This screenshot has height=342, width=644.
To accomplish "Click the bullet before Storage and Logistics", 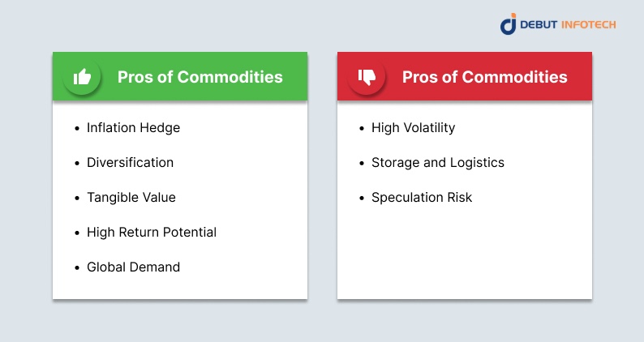I will (361, 163).
